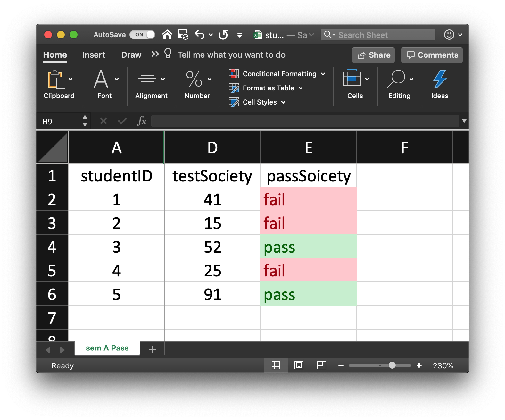The width and height of the screenshot is (505, 420).
Task: Open the Alignment group icon
Action: click(147, 79)
